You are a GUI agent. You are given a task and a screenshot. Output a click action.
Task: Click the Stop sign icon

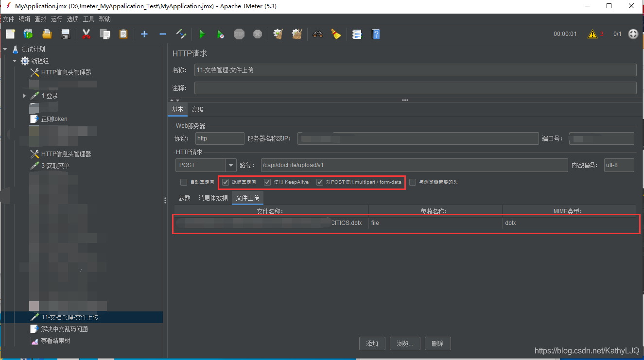[x=239, y=34]
